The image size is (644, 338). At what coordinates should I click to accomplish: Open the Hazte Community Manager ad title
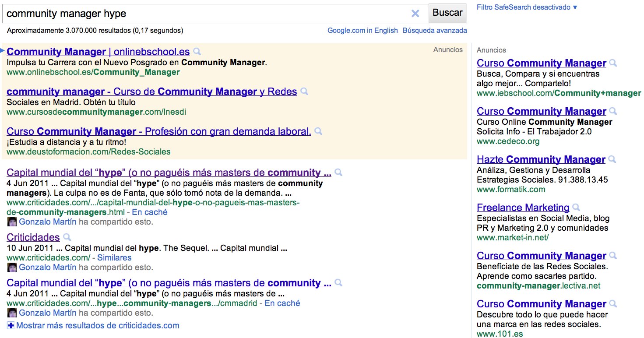pos(541,159)
